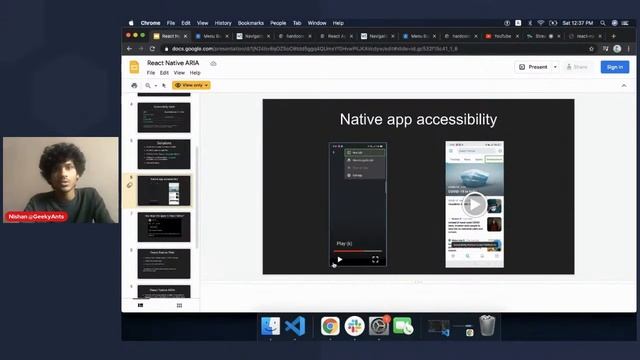Bookmark this page with the star
The image size is (640, 360).
pos(591,49)
